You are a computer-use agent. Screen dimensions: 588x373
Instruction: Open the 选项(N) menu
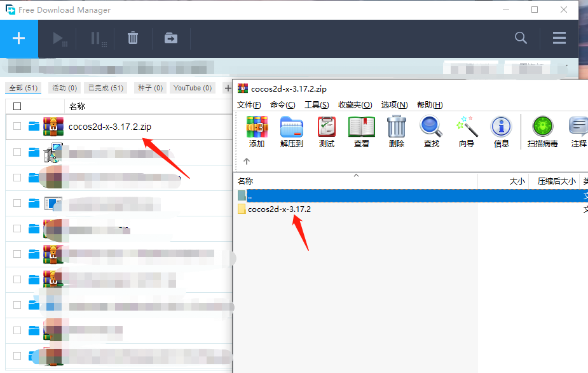(x=395, y=105)
